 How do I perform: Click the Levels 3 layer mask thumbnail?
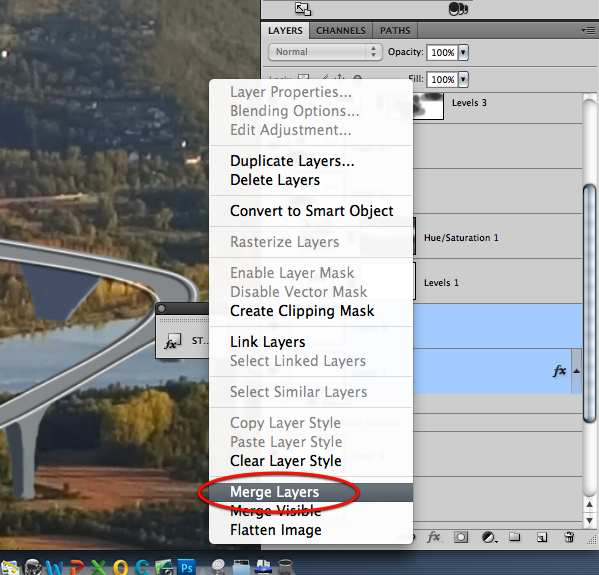(x=428, y=106)
